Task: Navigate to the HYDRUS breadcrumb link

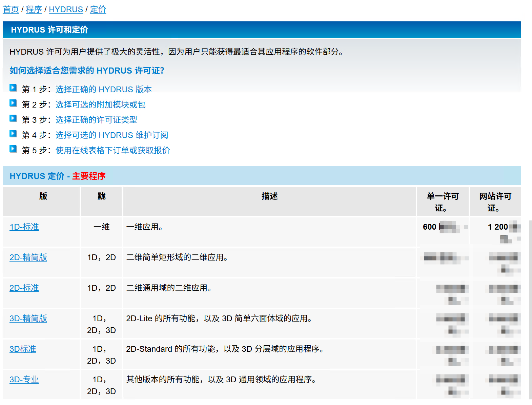Action: pyautogui.click(x=66, y=9)
